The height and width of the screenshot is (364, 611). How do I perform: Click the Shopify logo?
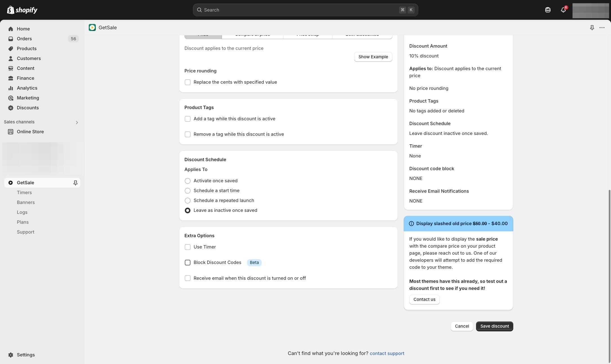[x=22, y=10]
